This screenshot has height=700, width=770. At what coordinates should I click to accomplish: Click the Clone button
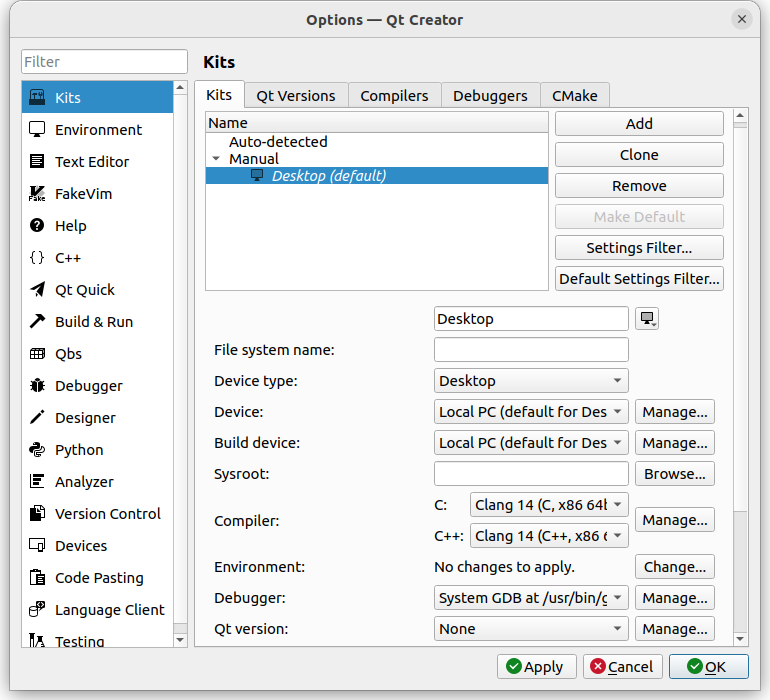[x=639, y=155]
